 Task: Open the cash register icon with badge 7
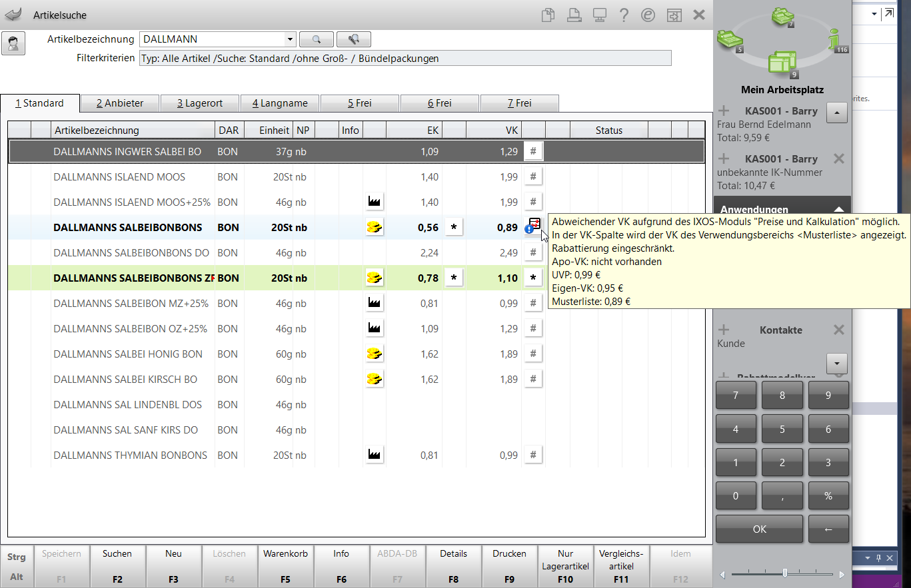click(x=783, y=16)
